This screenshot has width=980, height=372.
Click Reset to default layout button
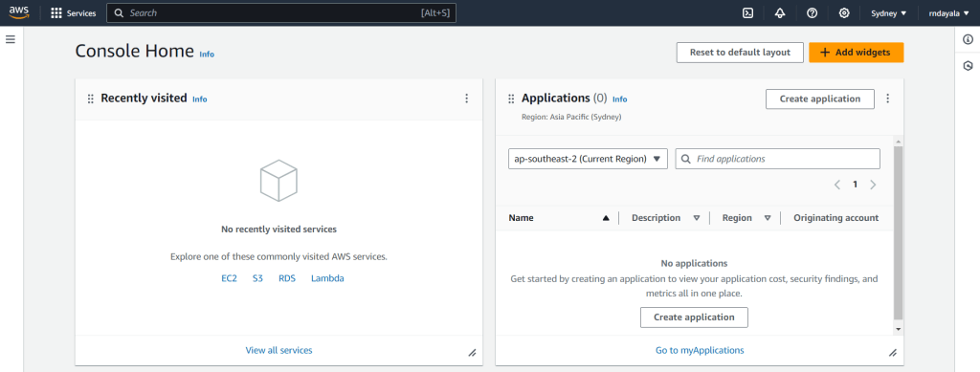(740, 53)
